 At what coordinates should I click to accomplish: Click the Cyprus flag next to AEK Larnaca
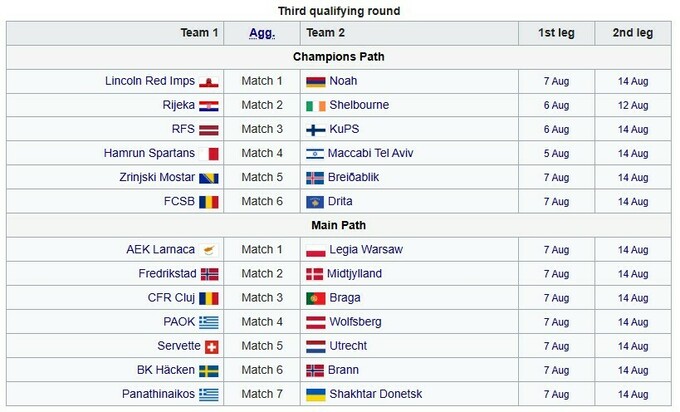(210, 250)
